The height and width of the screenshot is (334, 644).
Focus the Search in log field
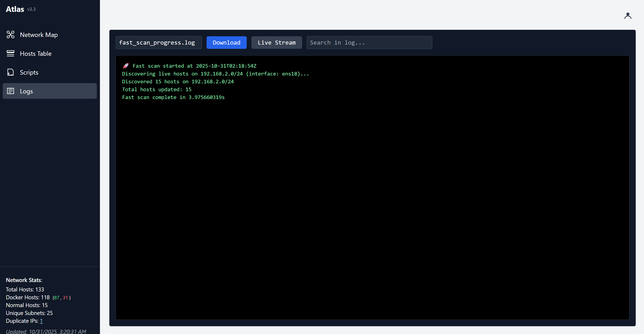point(369,43)
